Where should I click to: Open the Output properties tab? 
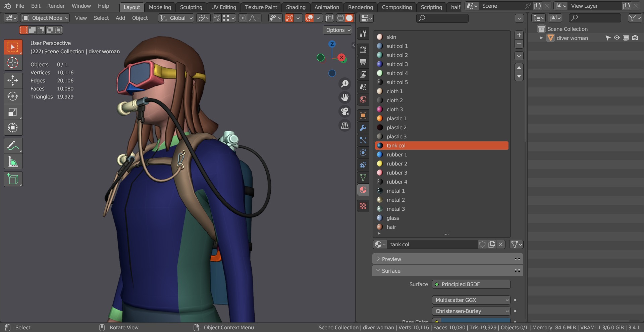[363, 62]
